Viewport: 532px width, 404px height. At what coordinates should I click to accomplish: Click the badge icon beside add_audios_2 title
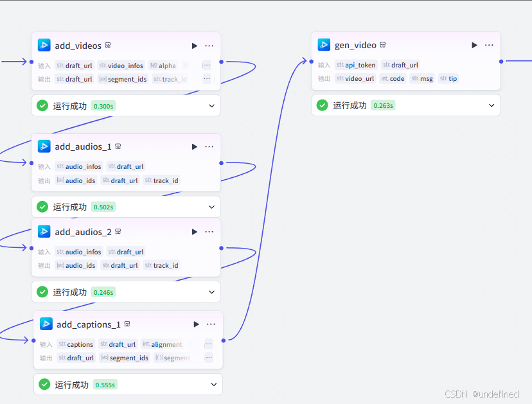tap(118, 231)
